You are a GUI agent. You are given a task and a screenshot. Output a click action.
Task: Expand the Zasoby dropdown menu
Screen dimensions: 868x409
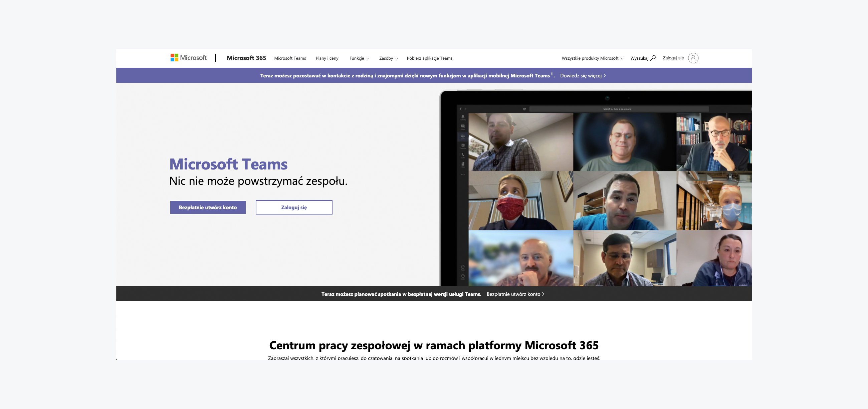(x=389, y=58)
